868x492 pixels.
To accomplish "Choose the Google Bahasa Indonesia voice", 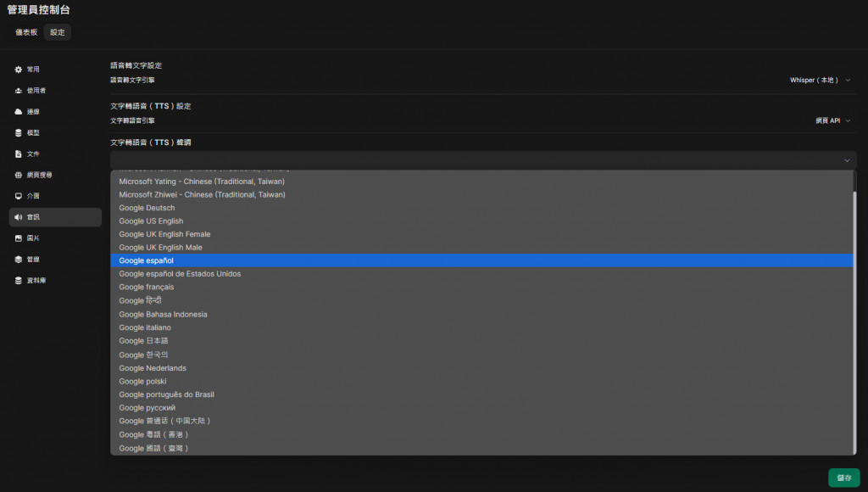I will (x=481, y=314).
